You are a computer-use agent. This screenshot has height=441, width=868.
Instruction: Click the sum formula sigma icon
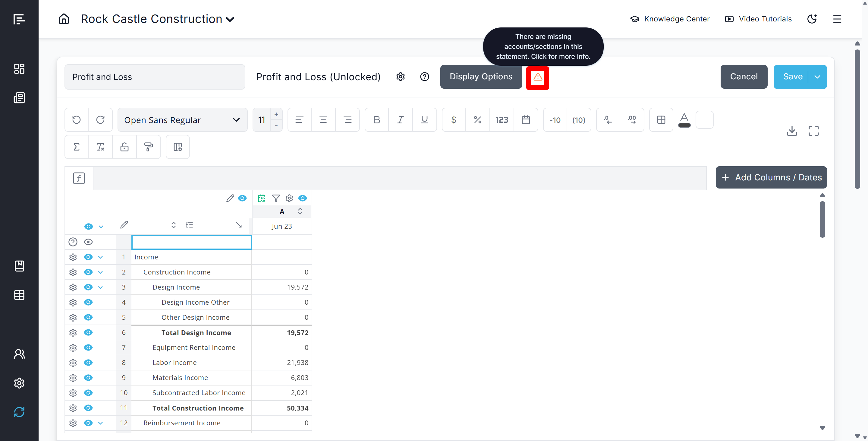(x=77, y=147)
